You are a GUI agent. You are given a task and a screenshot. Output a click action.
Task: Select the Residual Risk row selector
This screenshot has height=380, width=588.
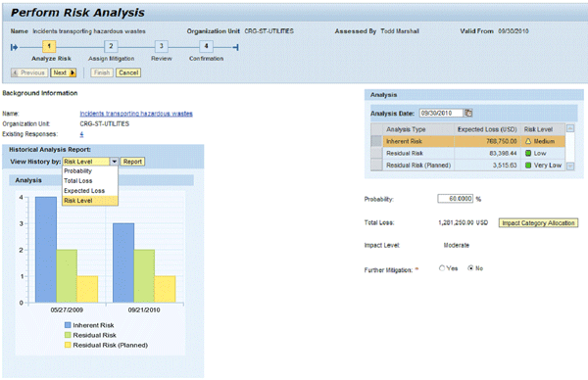(376, 154)
